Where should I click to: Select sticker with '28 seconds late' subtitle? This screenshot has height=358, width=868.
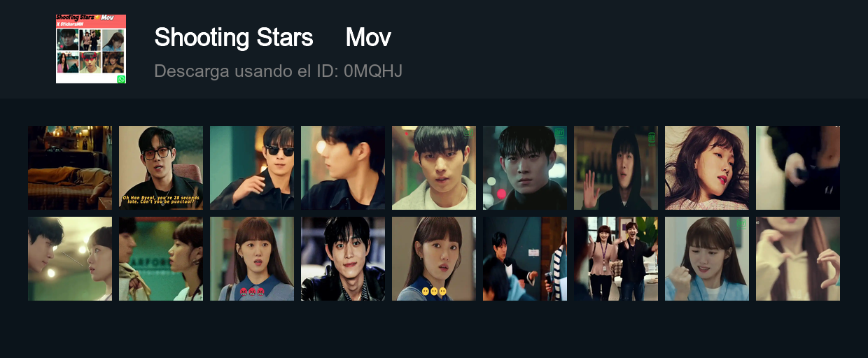coord(161,168)
